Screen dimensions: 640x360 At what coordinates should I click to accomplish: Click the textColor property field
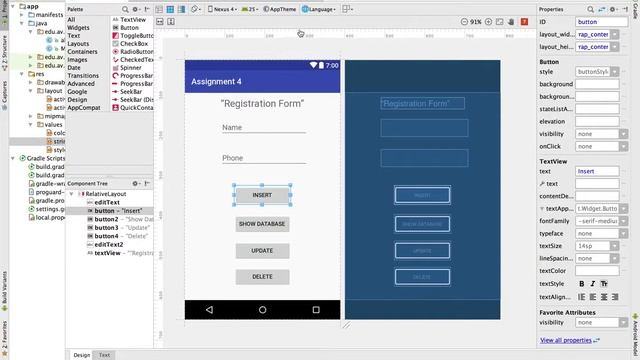coord(597,271)
